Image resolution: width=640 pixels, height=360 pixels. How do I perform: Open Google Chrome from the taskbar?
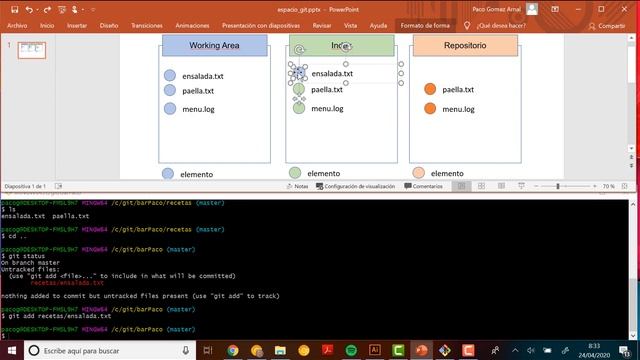click(x=233, y=350)
